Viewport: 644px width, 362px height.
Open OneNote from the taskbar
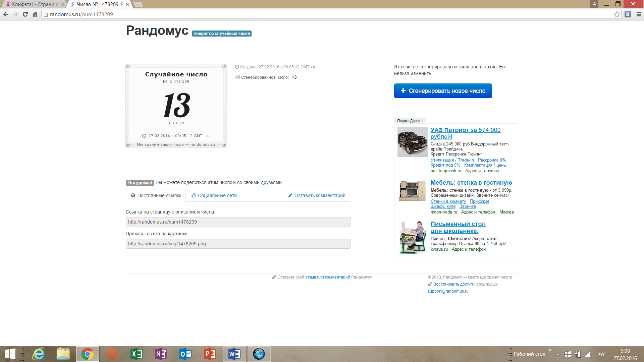tap(161, 354)
